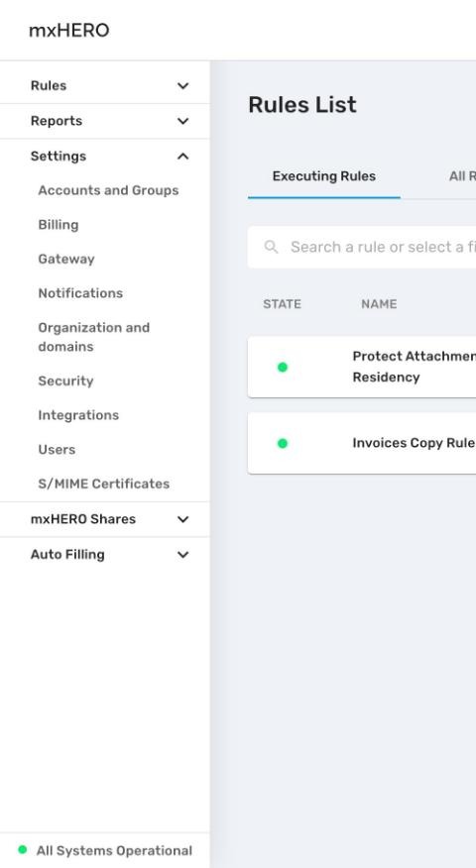Switch to the Executing Rules tab
The width and height of the screenshot is (476, 868).
click(323, 176)
